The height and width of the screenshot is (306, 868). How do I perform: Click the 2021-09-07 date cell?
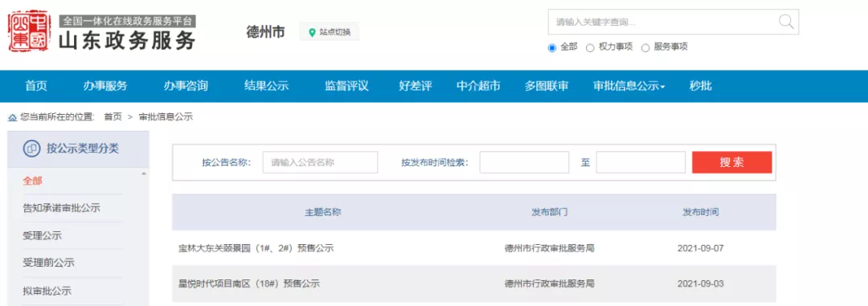point(700,248)
